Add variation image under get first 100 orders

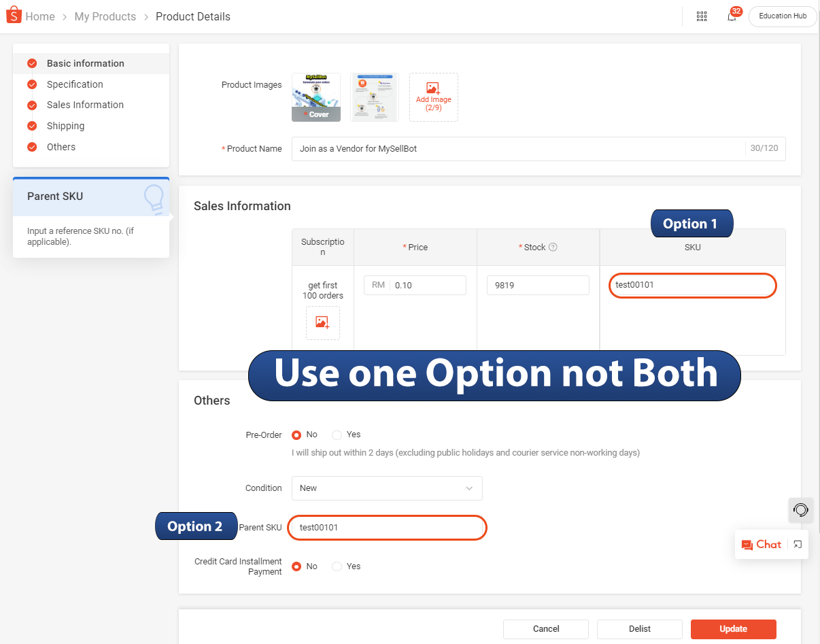[323, 323]
